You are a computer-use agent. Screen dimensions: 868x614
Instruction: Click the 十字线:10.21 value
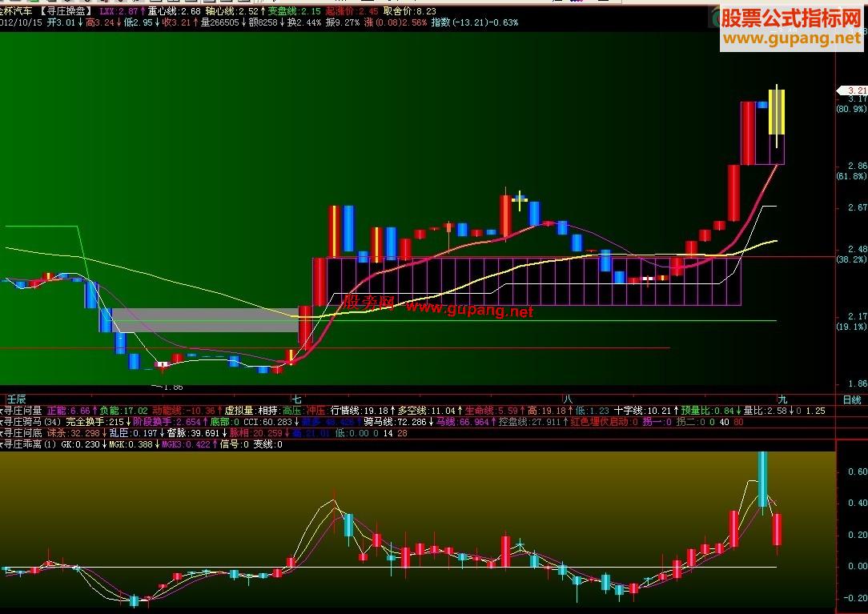tap(642, 411)
